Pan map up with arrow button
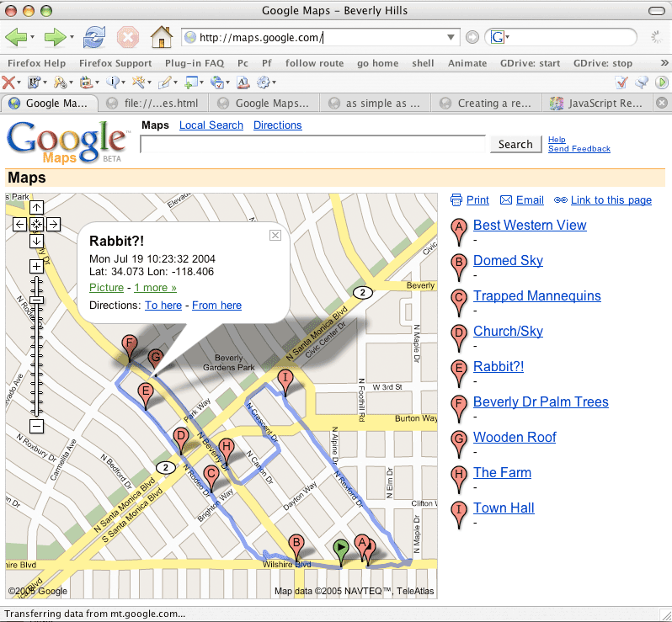 36,207
